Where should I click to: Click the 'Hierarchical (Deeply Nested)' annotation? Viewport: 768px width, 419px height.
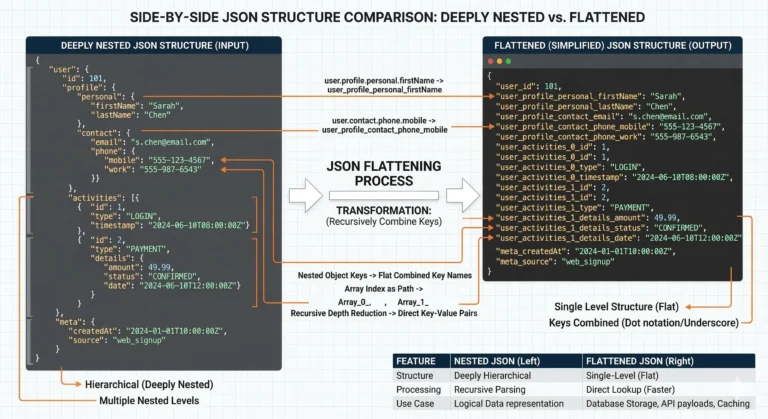point(149,385)
